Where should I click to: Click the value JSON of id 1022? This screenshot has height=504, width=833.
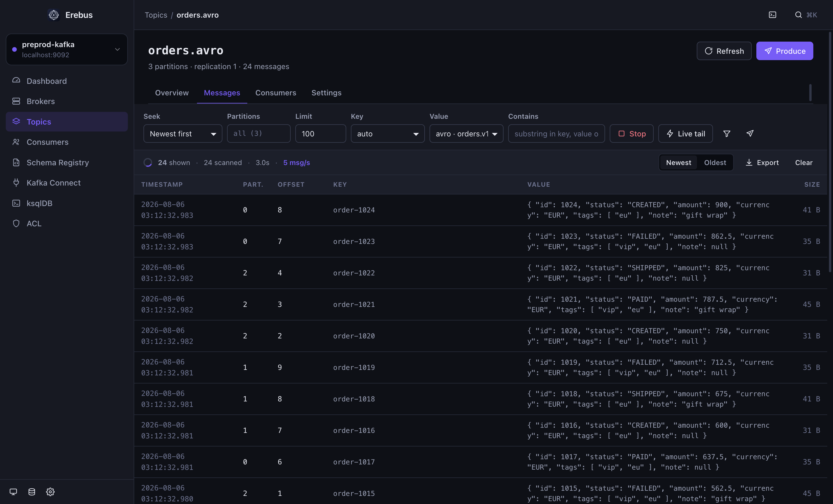pyautogui.click(x=648, y=273)
